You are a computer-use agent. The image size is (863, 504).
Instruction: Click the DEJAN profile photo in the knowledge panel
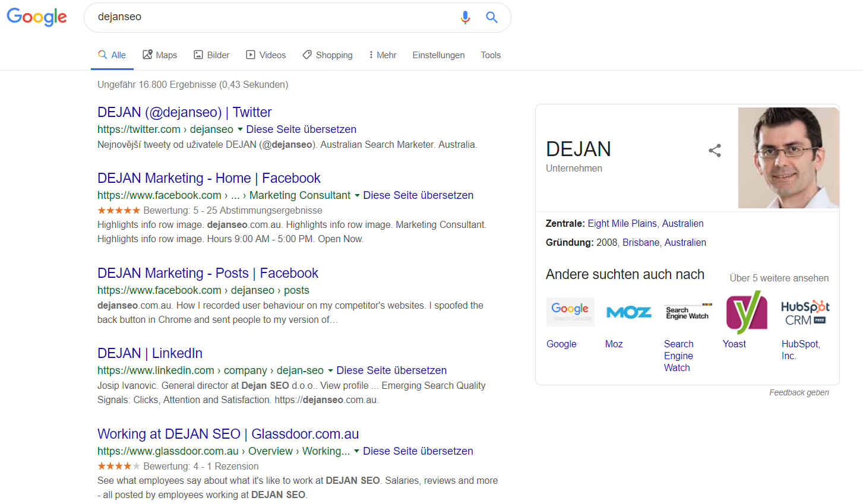(x=788, y=158)
